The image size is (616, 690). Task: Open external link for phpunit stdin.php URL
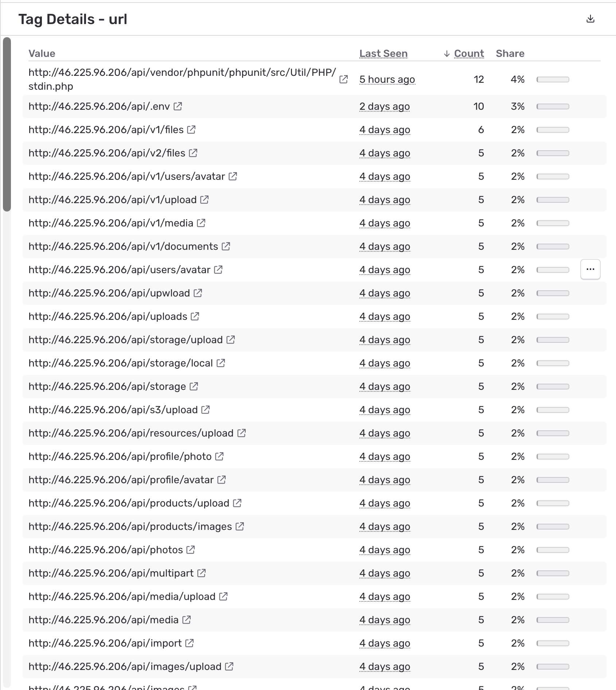[x=343, y=80]
